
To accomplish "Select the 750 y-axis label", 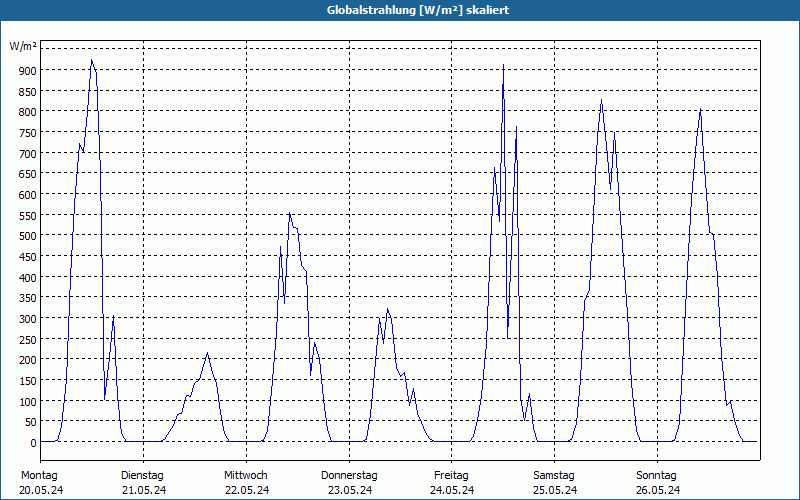I will click(29, 133).
